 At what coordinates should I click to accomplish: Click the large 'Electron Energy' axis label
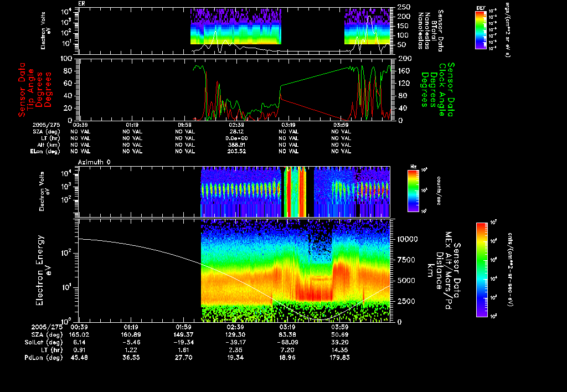pyautogui.click(x=40, y=271)
